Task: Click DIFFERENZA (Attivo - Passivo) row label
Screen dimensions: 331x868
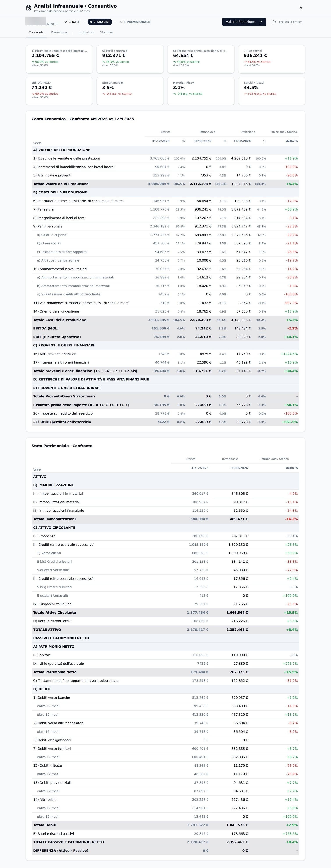Action: 61,851
